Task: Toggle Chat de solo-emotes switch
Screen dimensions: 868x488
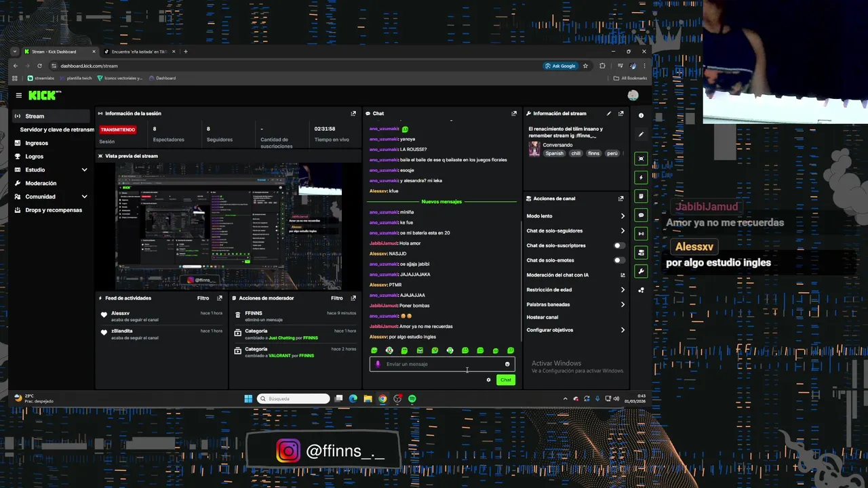Action: pyautogui.click(x=619, y=260)
